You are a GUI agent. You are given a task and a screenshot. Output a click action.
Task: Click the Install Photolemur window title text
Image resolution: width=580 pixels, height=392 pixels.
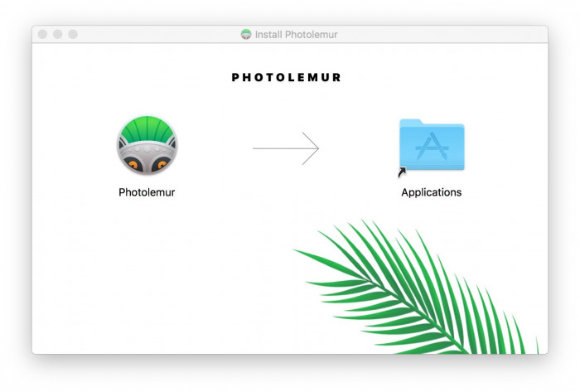[x=296, y=34]
